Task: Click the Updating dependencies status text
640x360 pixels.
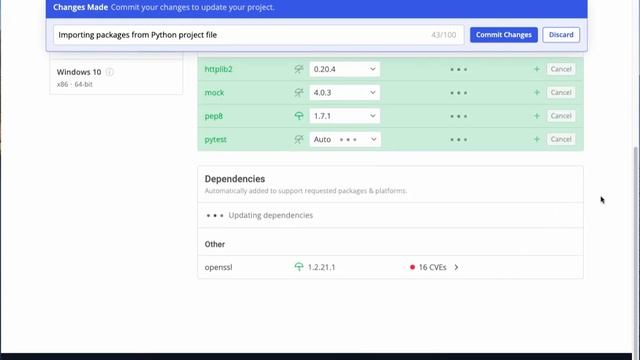Action: [271, 215]
